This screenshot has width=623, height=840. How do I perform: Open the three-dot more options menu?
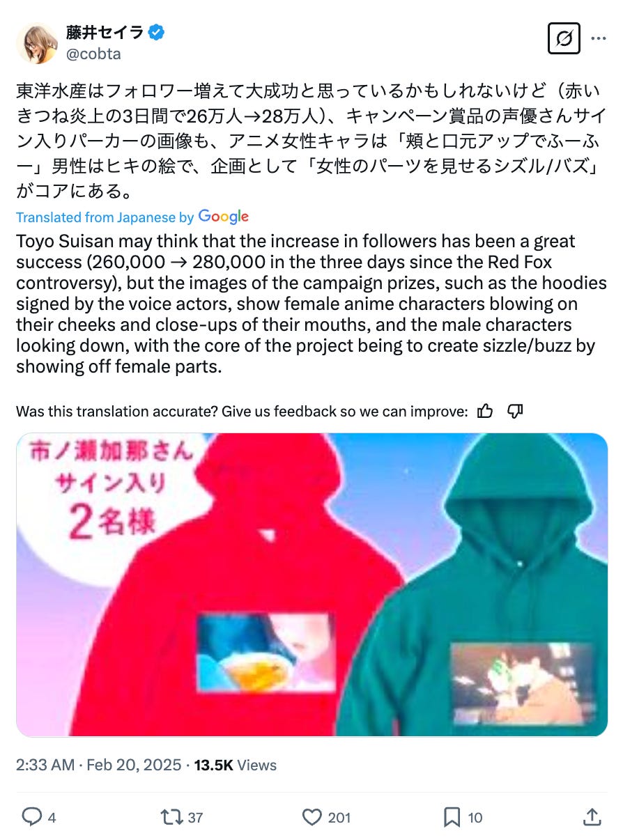tap(598, 40)
